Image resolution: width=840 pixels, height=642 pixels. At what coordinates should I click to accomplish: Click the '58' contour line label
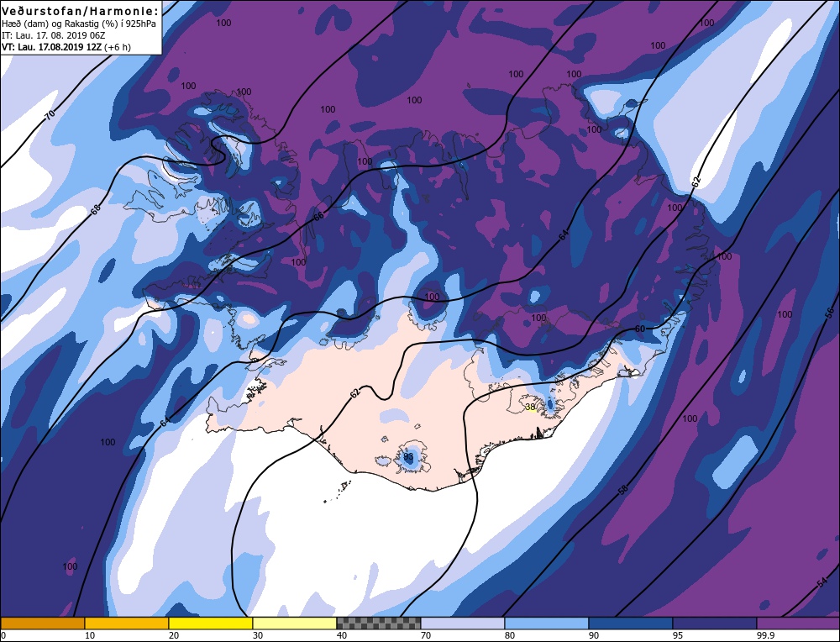click(622, 490)
